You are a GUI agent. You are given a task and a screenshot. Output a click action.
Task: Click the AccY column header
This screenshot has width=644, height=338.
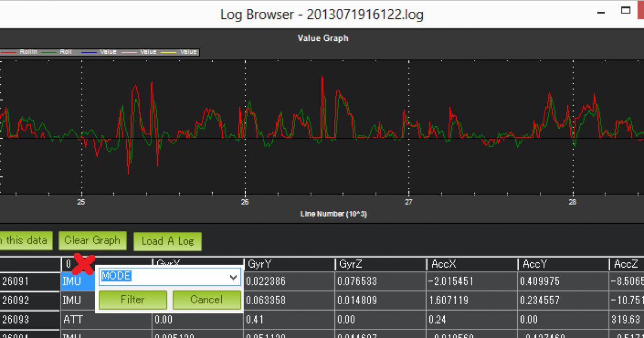[x=563, y=264]
